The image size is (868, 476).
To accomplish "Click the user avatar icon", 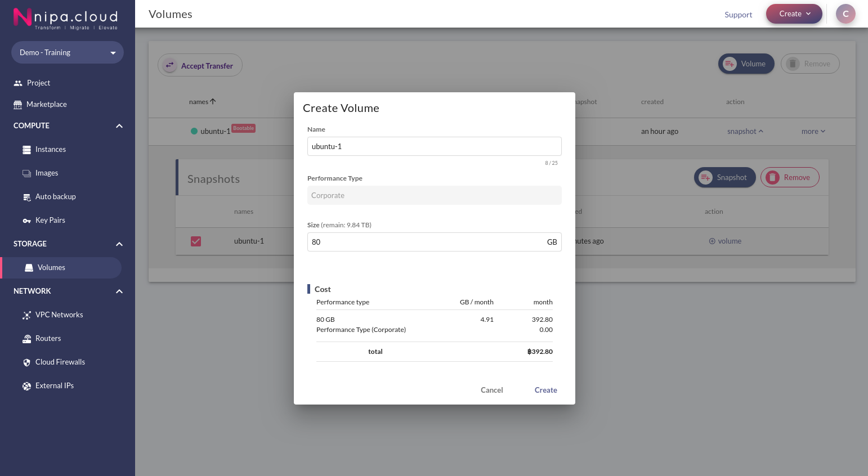I will point(845,14).
